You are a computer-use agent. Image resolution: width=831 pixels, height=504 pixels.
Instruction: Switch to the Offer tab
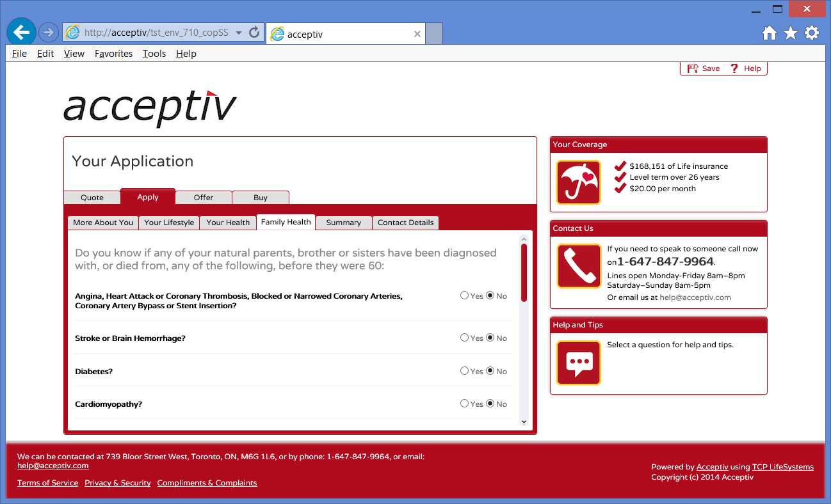tap(204, 198)
